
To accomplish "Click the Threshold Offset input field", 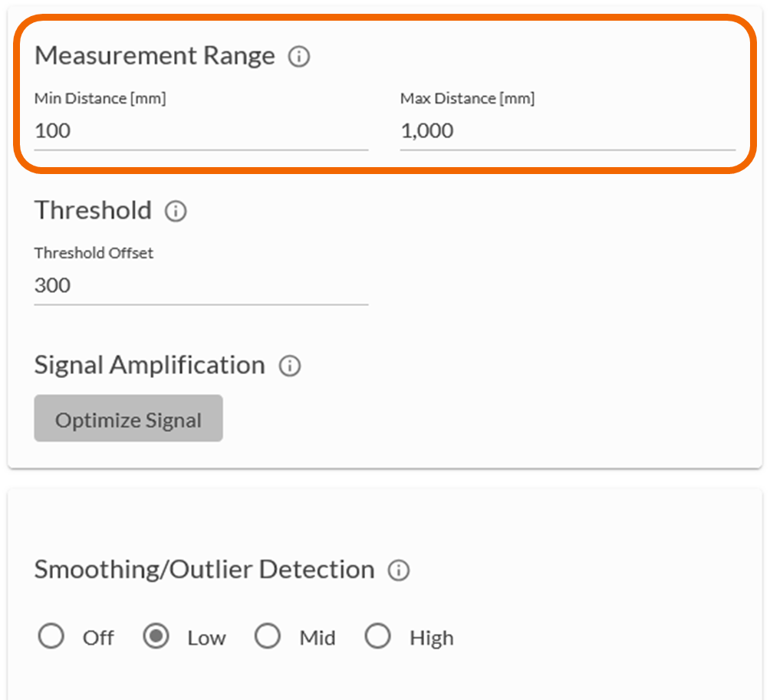I will 201,286.
